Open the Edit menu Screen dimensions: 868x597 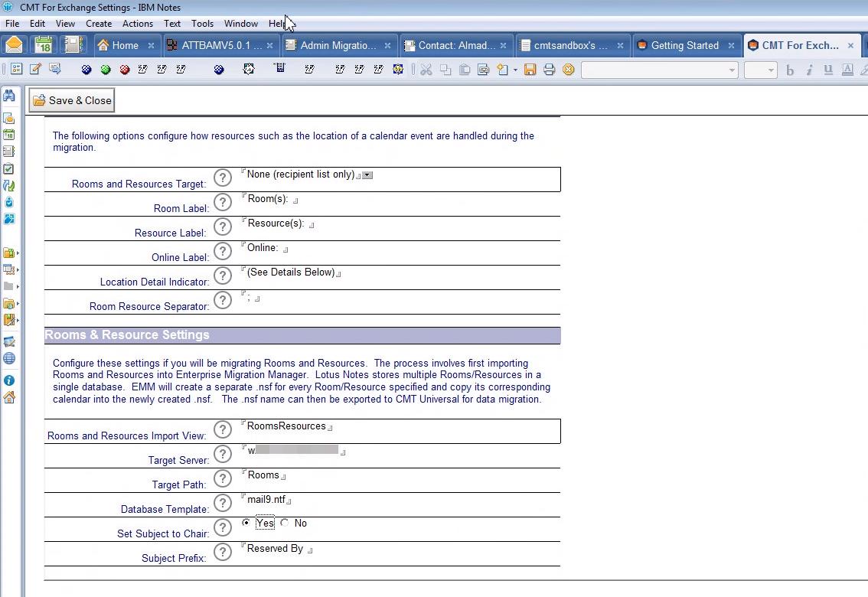pyautogui.click(x=38, y=23)
